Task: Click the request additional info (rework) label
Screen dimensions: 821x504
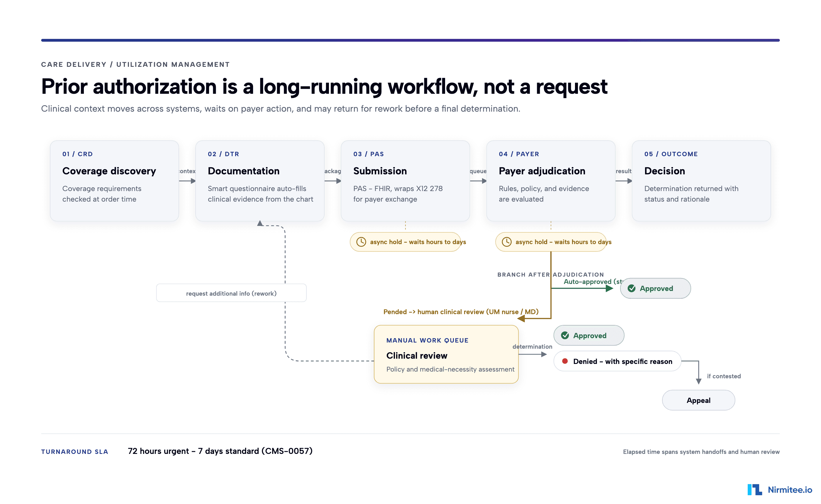Action: pyautogui.click(x=231, y=293)
